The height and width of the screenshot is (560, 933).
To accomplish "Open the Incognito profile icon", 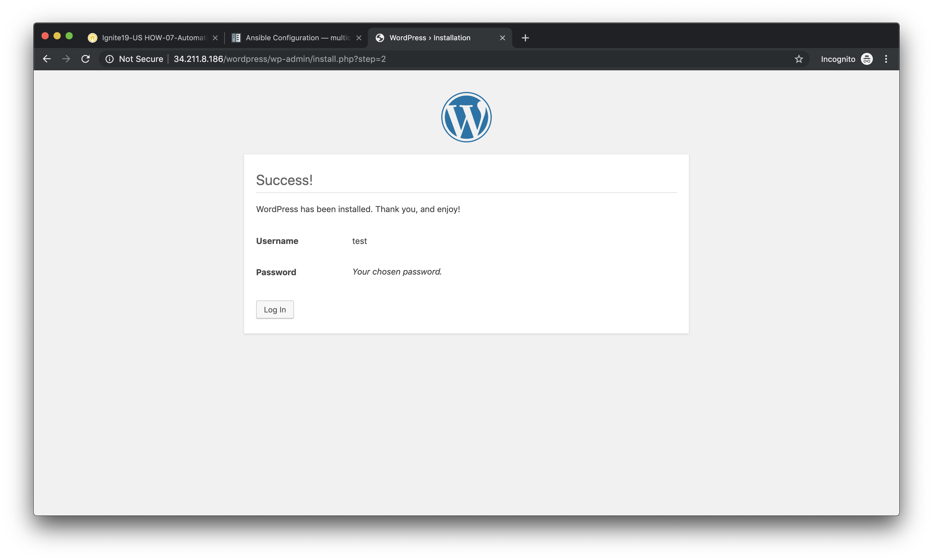I will click(x=867, y=59).
